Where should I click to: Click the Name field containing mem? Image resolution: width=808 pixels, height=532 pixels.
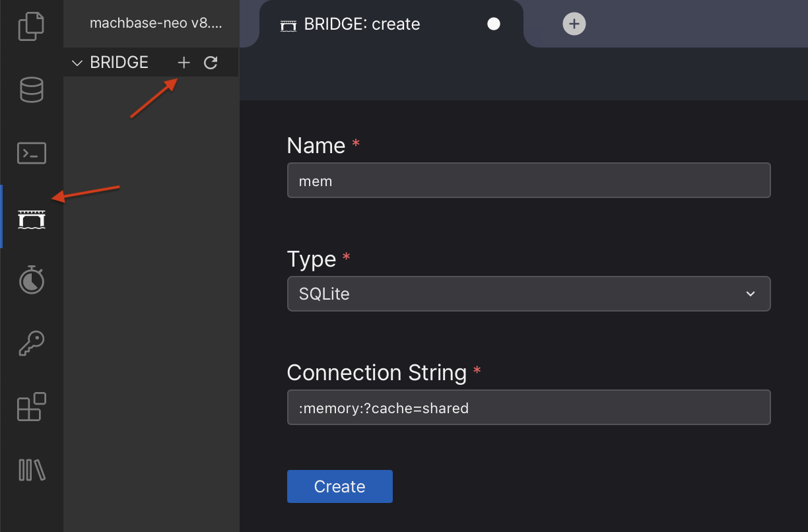528,180
